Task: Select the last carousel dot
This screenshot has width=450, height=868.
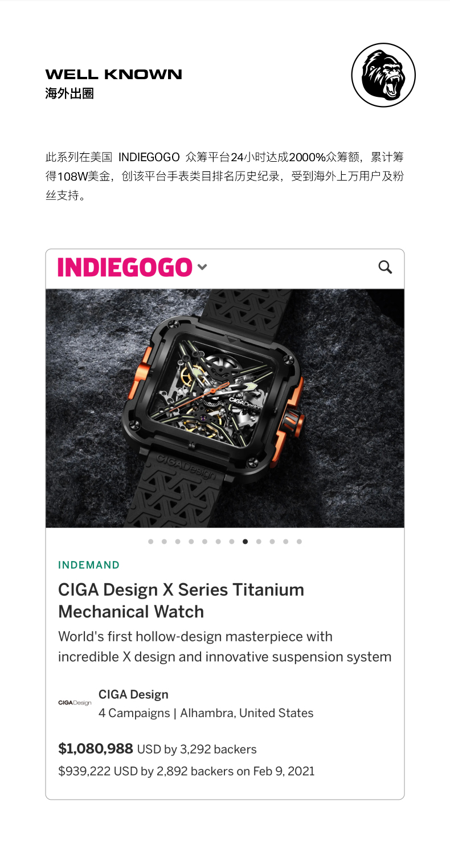Action: pos(299,542)
